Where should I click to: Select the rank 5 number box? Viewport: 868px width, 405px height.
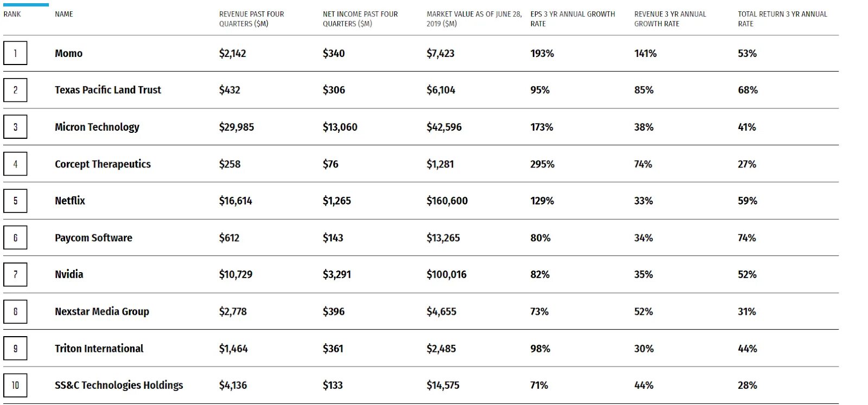15,201
